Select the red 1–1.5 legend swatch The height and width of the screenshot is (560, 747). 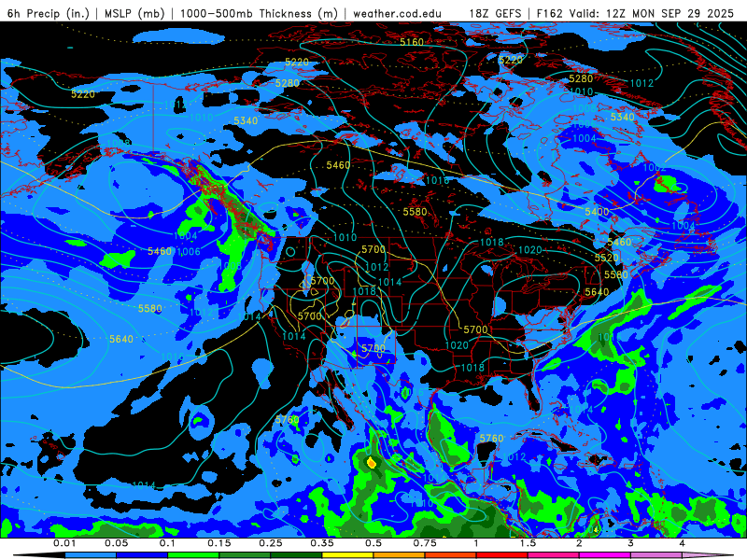click(502, 555)
